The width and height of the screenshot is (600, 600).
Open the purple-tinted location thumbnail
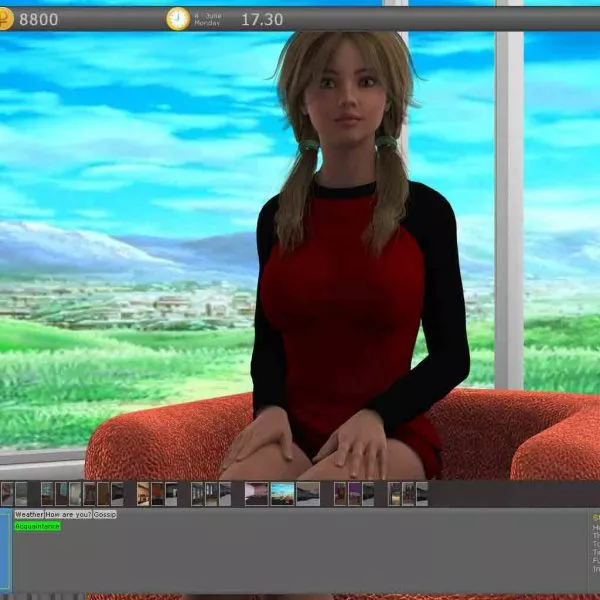(354, 493)
